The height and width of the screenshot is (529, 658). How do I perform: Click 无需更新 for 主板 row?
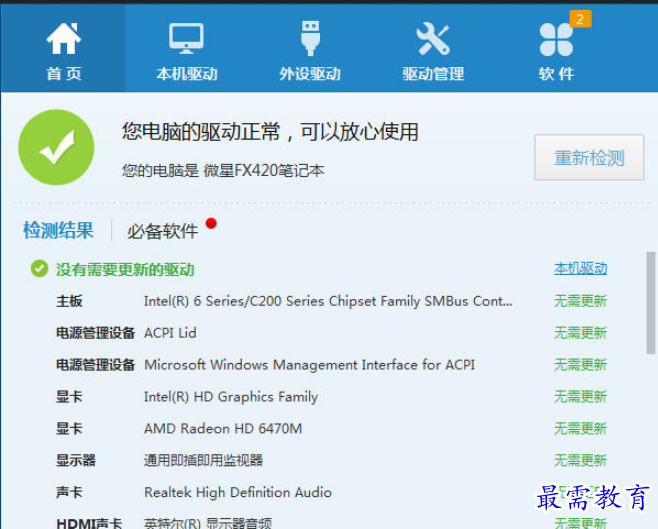580,301
